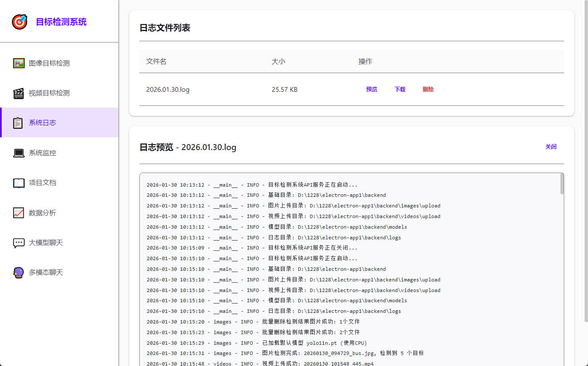Click the 数据分析 chart icon
The height and width of the screenshot is (366, 588).
(19, 213)
